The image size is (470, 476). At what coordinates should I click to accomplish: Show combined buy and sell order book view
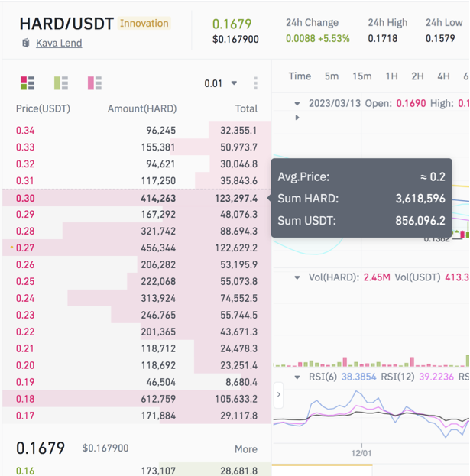pyautogui.click(x=28, y=83)
